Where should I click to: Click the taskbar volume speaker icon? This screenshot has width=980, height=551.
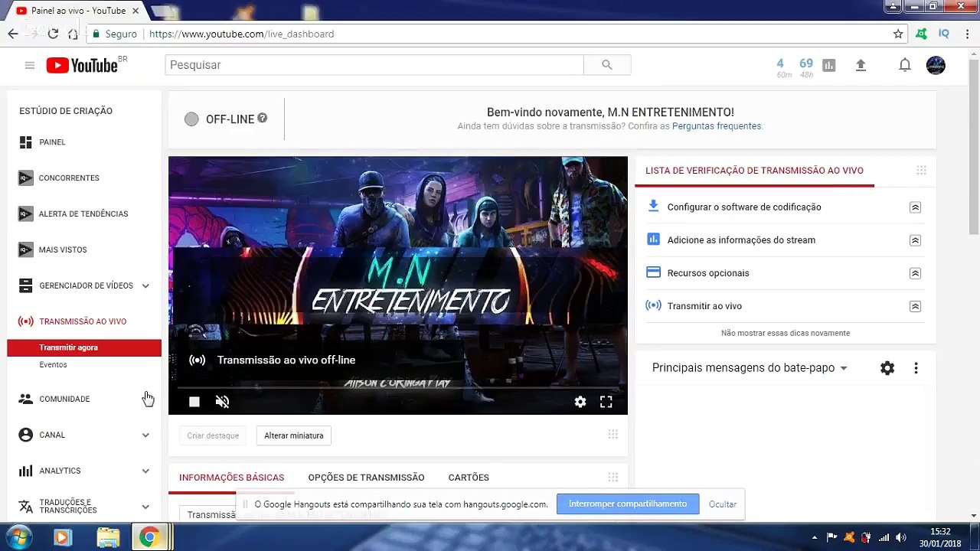(x=901, y=537)
